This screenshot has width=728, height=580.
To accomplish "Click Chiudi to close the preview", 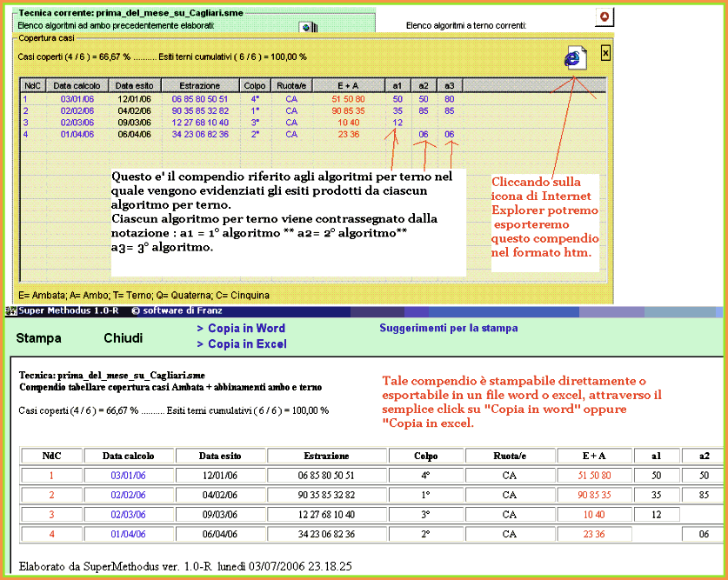I will point(123,337).
